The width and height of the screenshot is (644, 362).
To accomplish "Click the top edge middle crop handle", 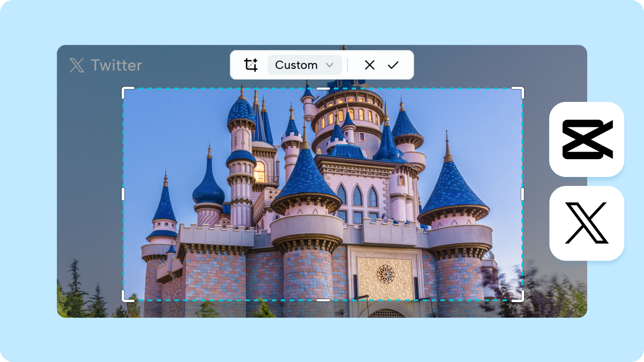I will [x=323, y=88].
